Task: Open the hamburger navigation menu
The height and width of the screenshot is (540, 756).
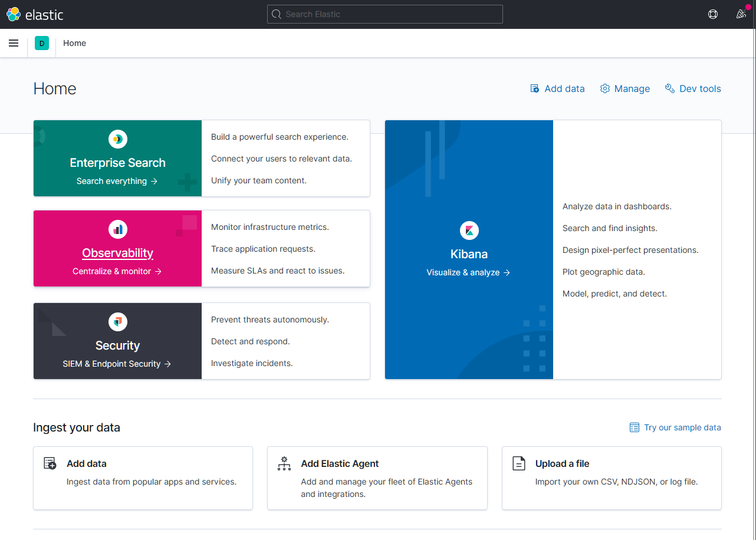Action: coord(14,42)
